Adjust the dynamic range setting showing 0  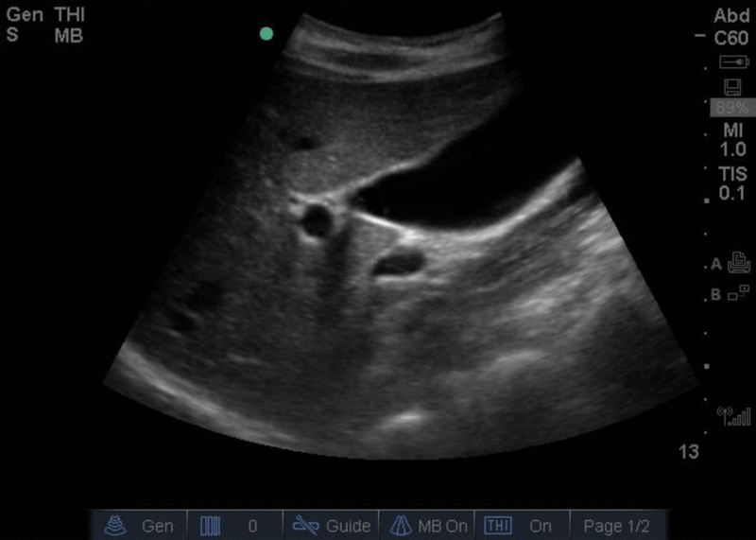(234, 525)
